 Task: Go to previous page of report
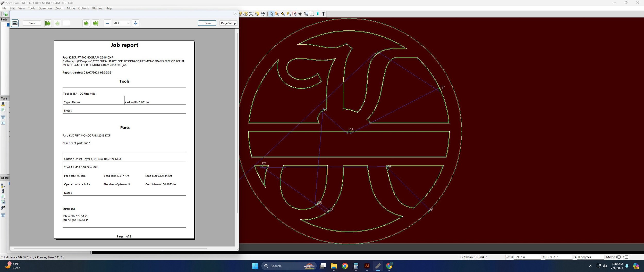(x=57, y=23)
